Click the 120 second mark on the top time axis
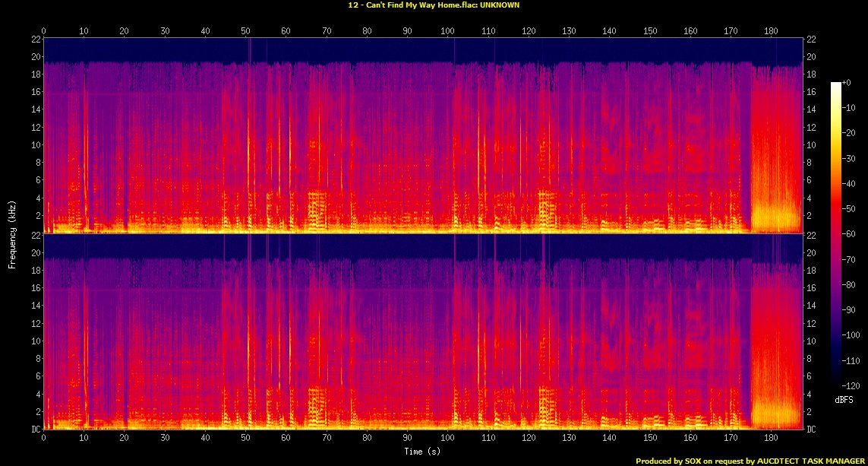This screenshot has height=466, width=868. [x=529, y=31]
